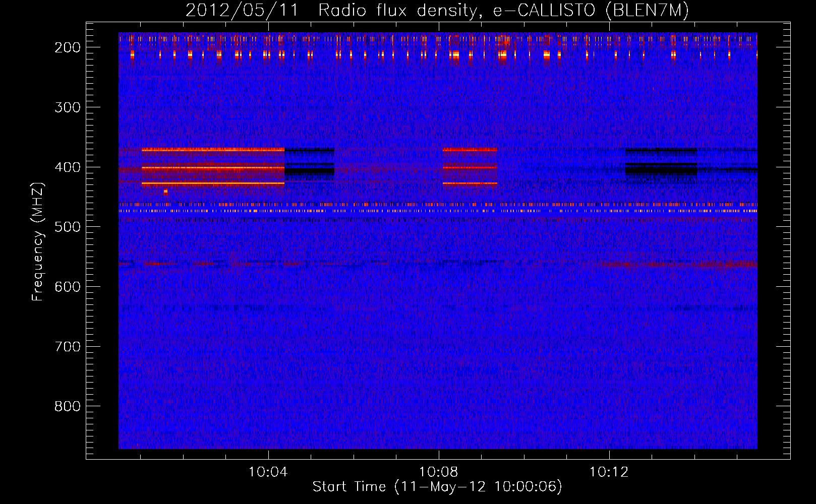Viewport: 816px width, 504px height.
Task: Click the 10:12 time tick label
Action: click(609, 472)
